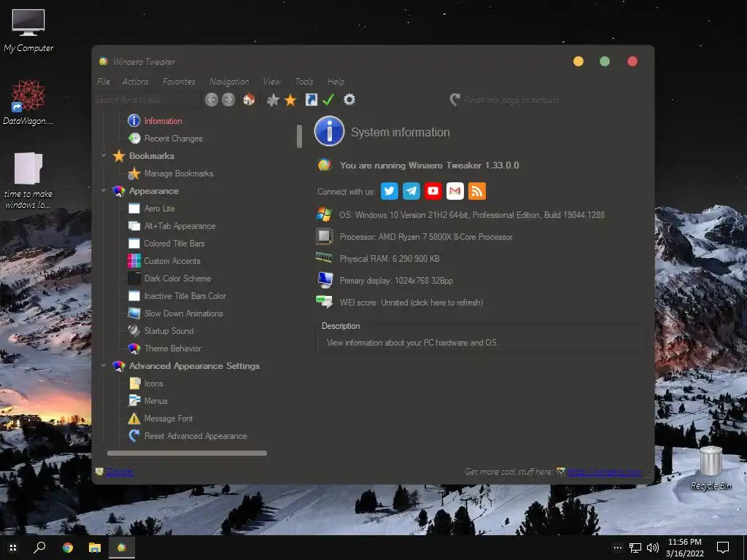Open the RSS feed icon
The width and height of the screenshot is (747, 560).
[x=477, y=191]
